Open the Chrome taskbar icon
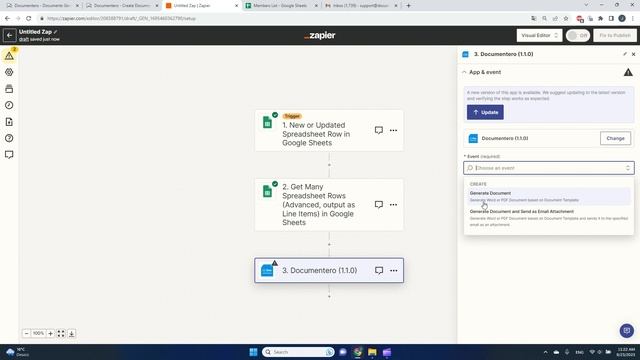This screenshot has height=360, width=640. pos(358,352)
